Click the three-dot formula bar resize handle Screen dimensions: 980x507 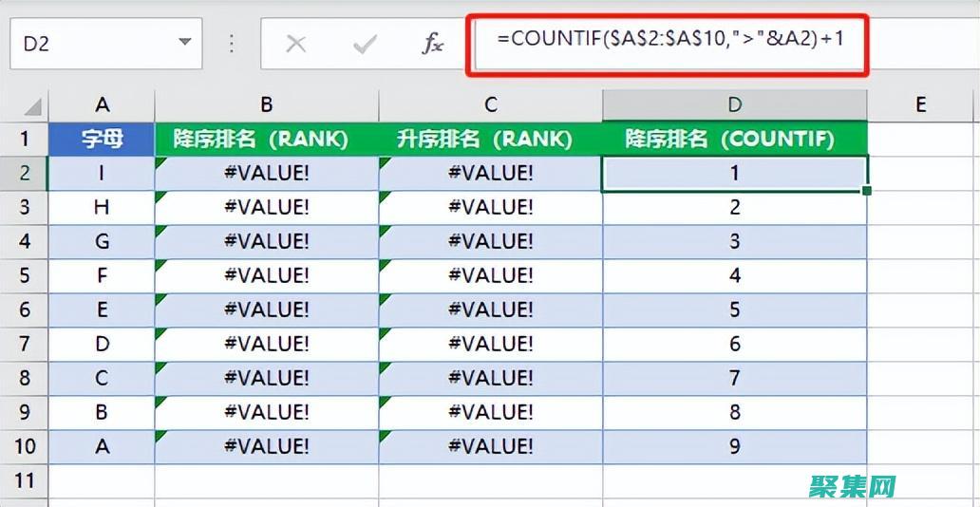pos(231,44)
